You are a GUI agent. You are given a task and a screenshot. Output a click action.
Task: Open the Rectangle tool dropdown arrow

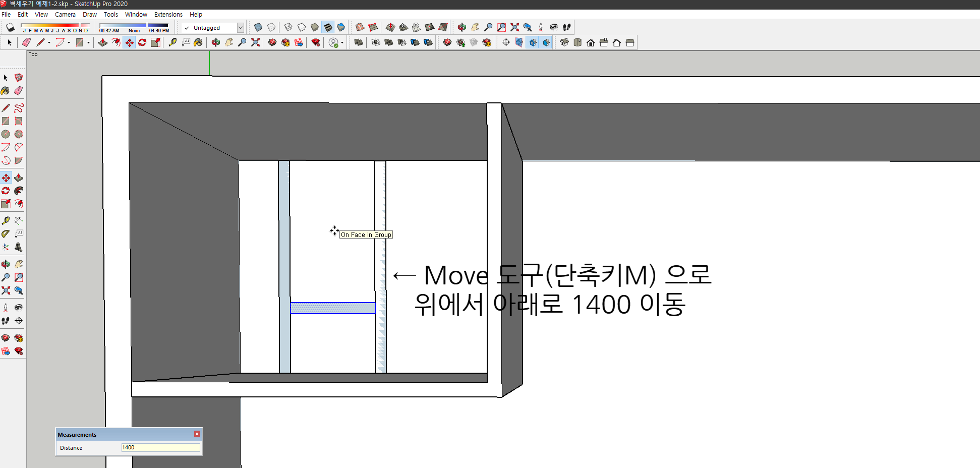point(89,42)
